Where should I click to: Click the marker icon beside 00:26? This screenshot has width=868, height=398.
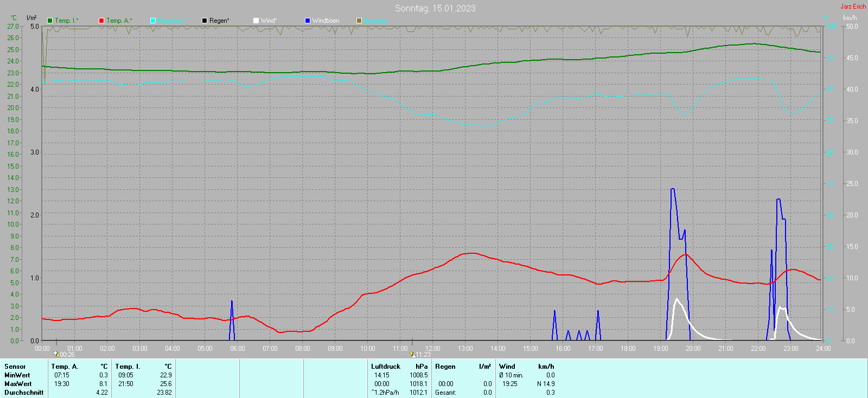pos(56,354)
